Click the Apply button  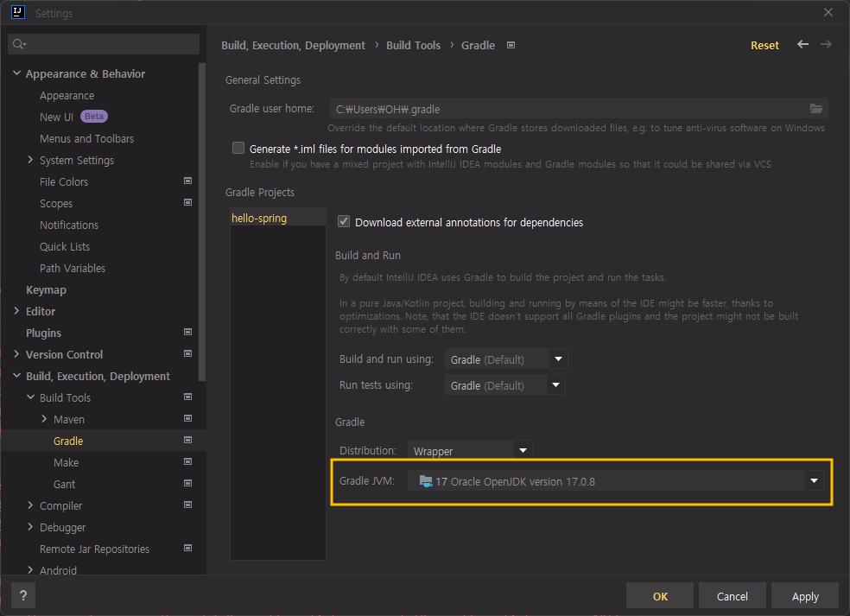(804, 596)
